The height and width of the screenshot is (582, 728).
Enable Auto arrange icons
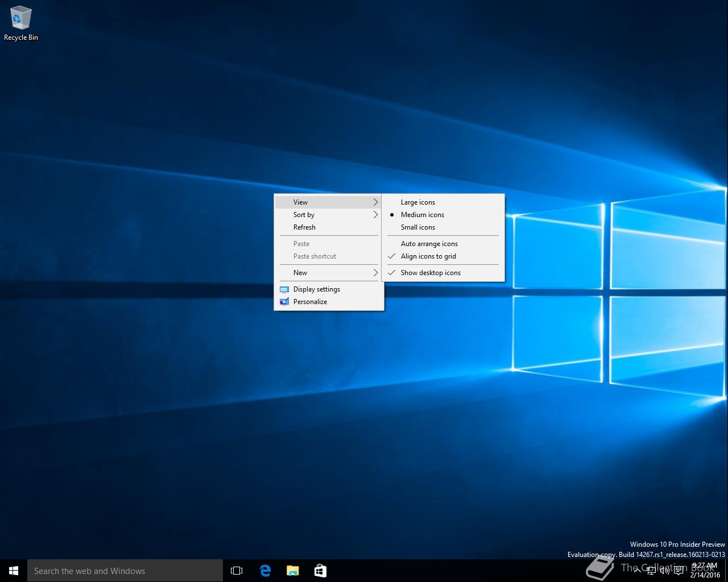click(x=429, y=244)
